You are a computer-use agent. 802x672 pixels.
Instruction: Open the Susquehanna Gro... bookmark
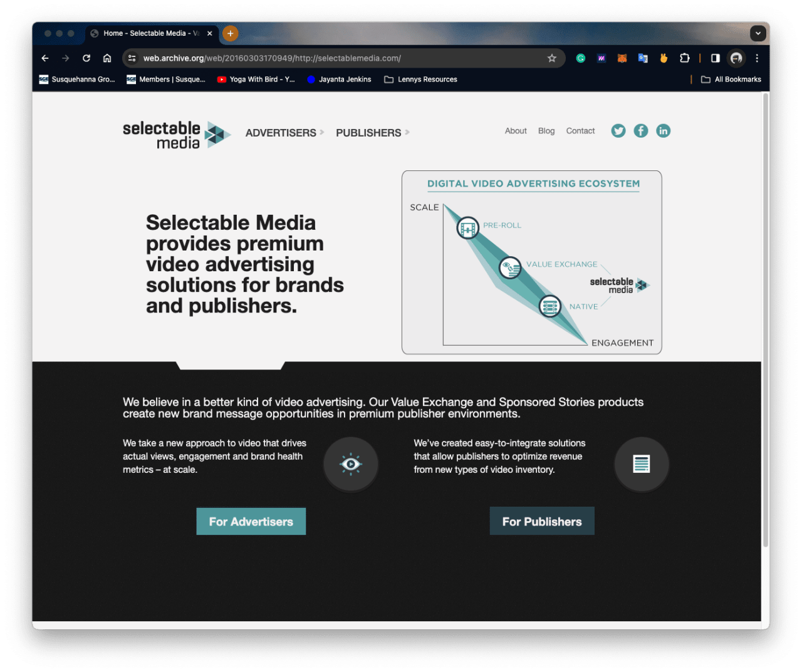click(x=77, y=80)
